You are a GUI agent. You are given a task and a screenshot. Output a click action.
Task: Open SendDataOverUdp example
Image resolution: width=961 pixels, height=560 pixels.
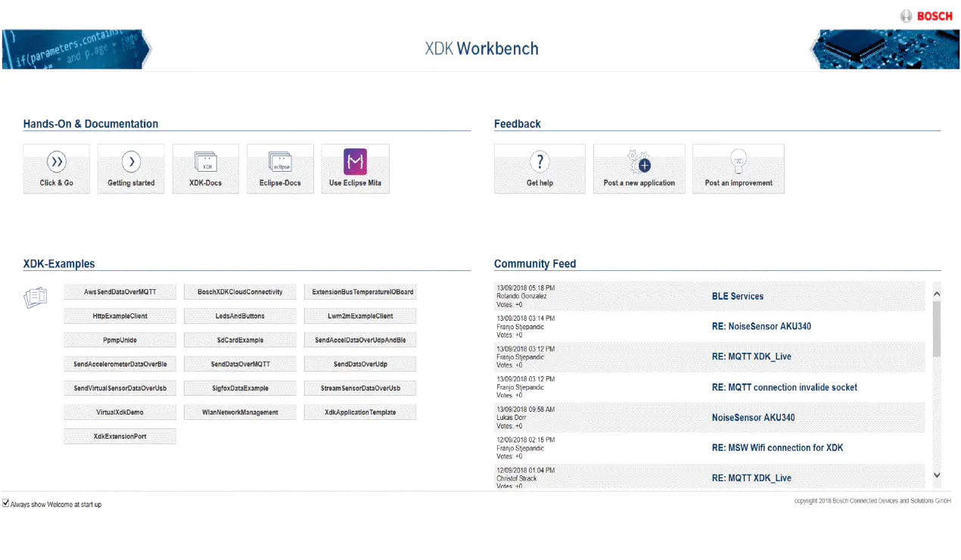pos(360,365)
